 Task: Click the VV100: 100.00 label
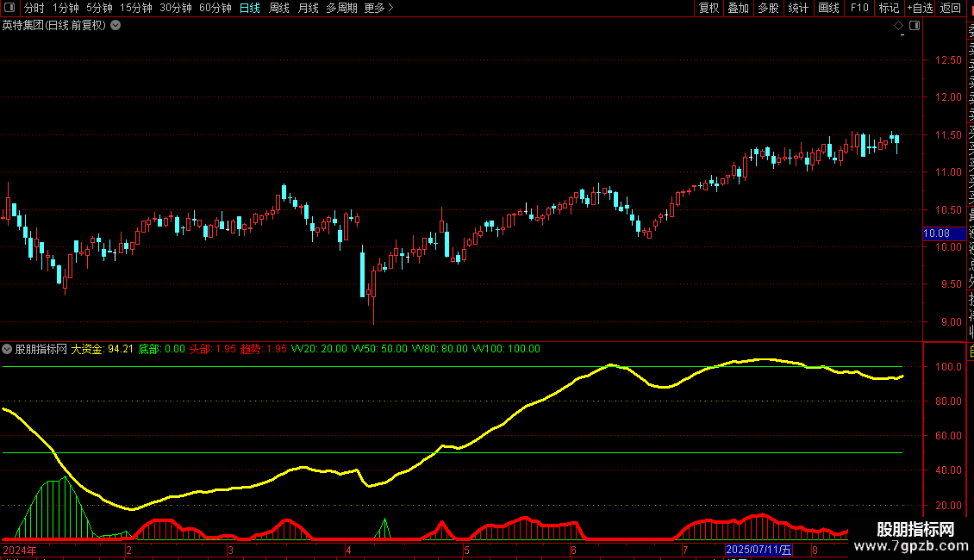pyautogui.click(x=506, y=349)
